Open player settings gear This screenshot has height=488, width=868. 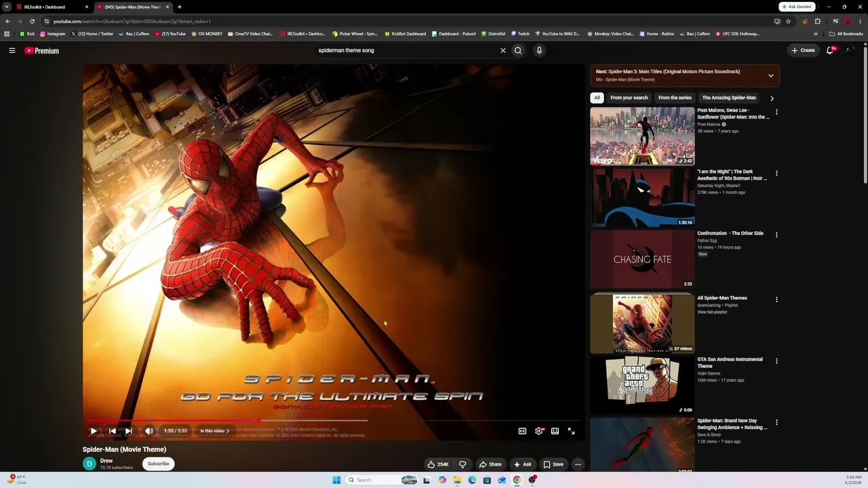click(538, 431)
